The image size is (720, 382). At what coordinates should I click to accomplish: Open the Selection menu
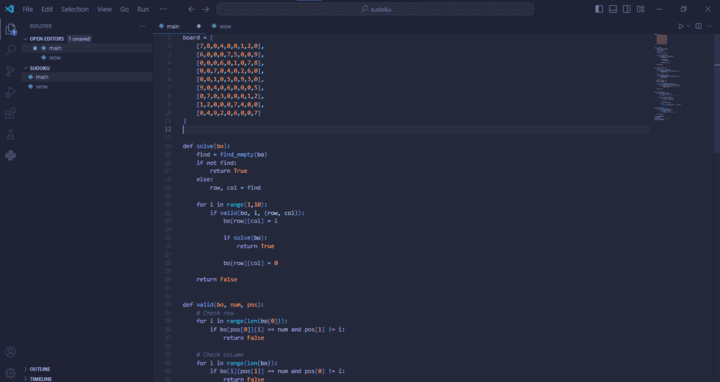pos(74,9)
